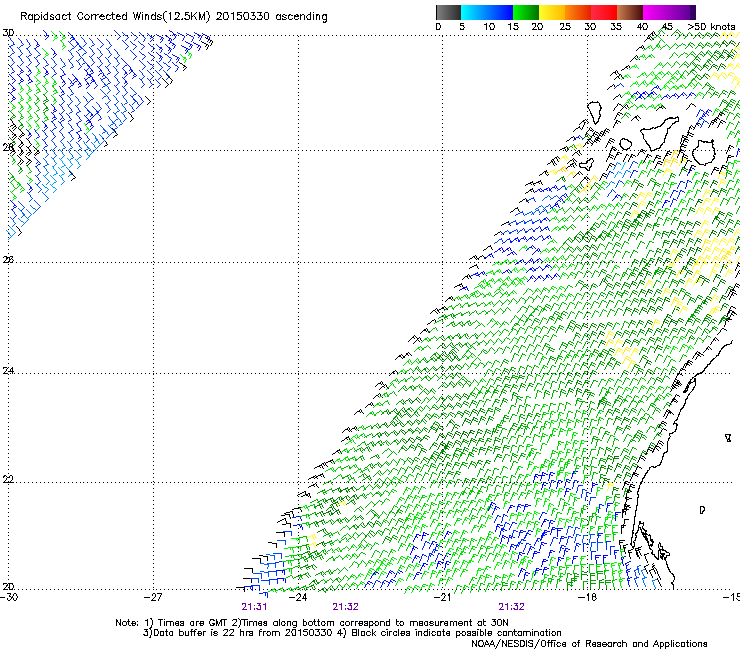Click the '-30' longitude label
The image size is (740, 650).
[x=9, y=597]
